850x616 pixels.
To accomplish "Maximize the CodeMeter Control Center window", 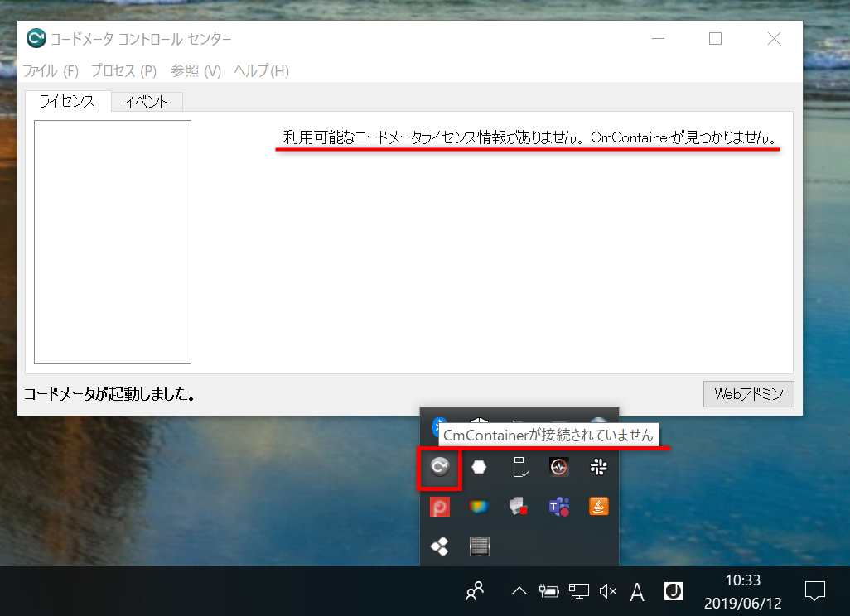I will click(716, 38).
